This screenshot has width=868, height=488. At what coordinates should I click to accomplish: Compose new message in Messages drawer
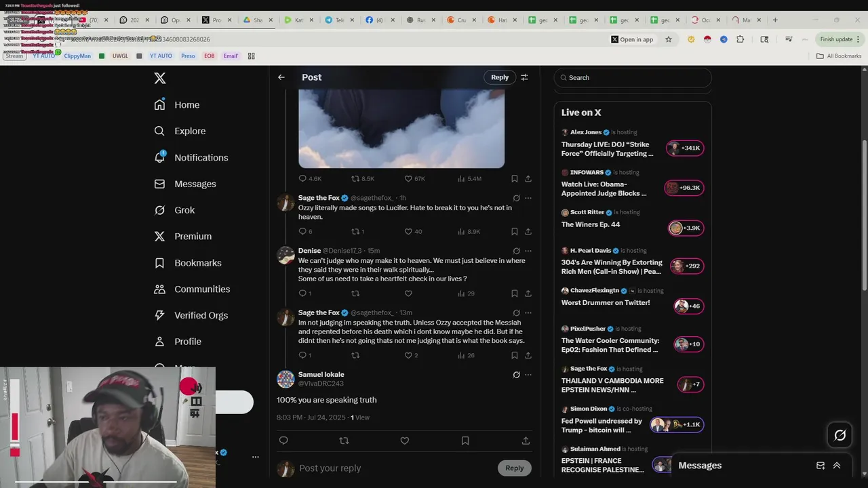(x=821, y=466)
